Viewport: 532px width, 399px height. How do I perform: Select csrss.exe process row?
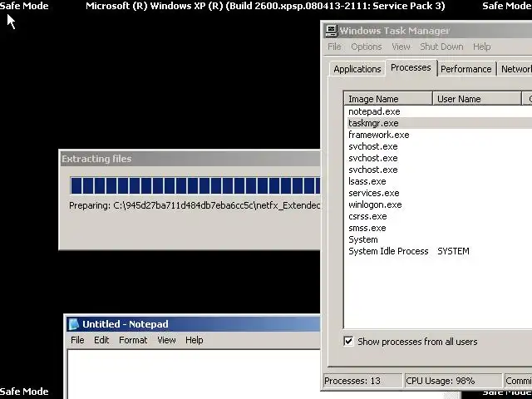point(440,216)
